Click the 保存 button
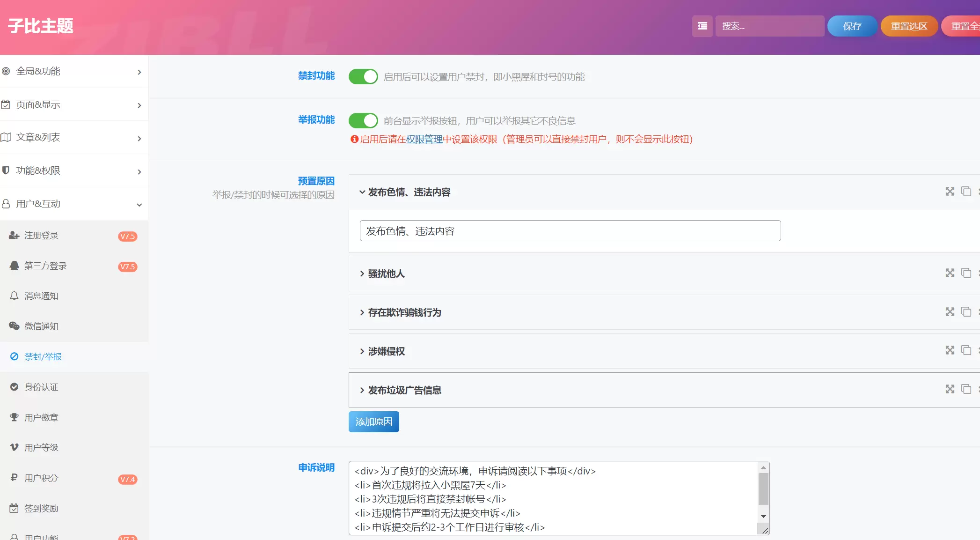This screenshot has height=540, width=980. [x=852, y=26]
